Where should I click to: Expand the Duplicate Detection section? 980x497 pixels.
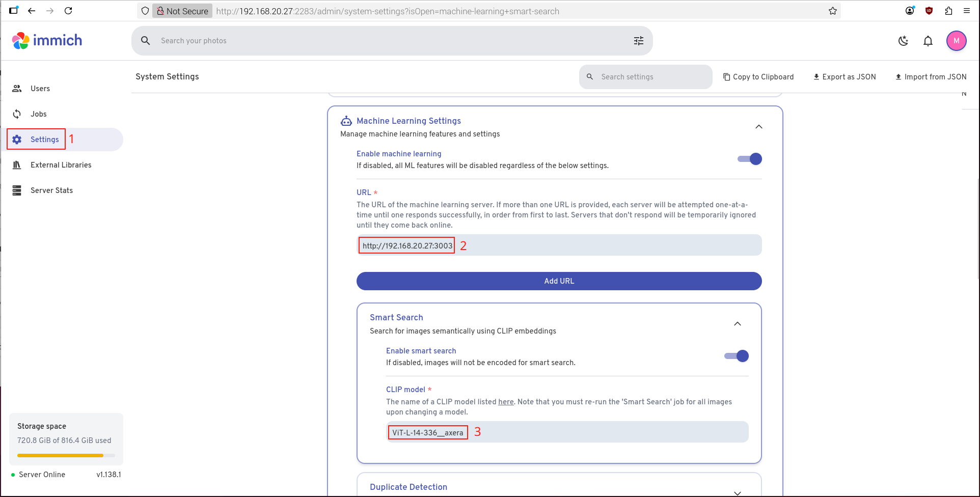pyautogui.click(x=737, y=492)
